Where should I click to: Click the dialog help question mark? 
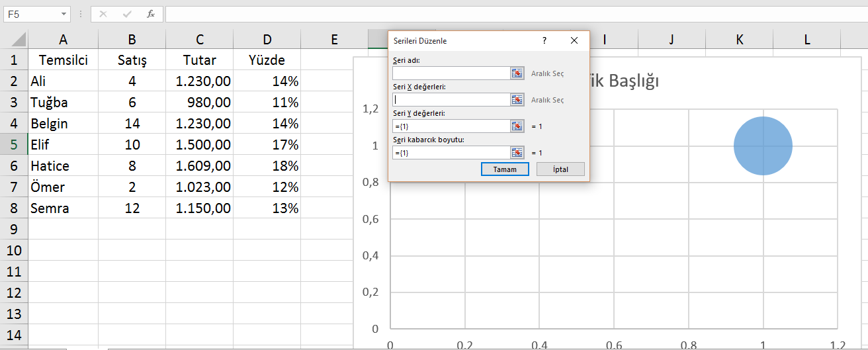pos(544,41)
